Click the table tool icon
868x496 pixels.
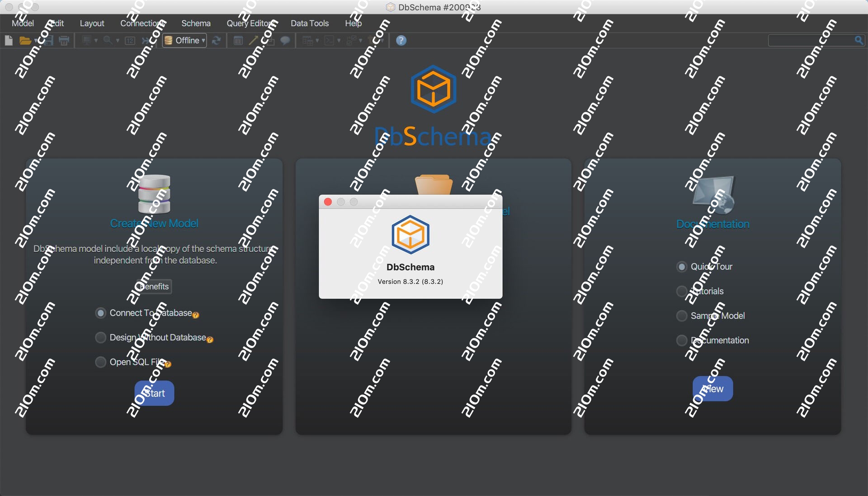pyautogui.click(x=238, y=41)
